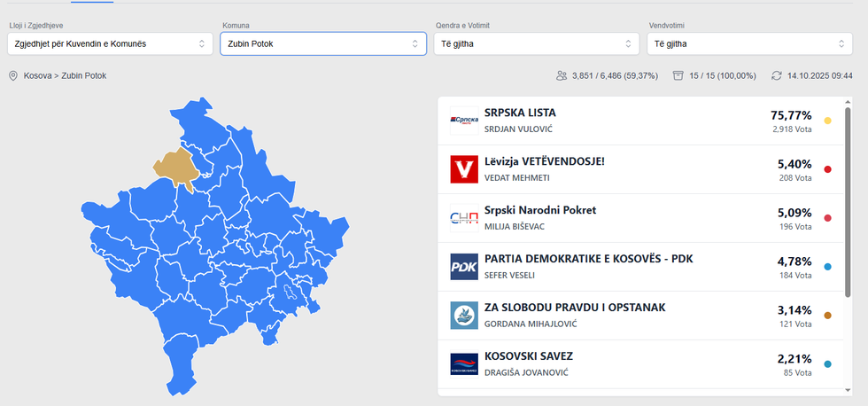Click the red dot beside Vetëvendosje
Viewport: 868px width, 406px height.
click(x=827, y=169)
